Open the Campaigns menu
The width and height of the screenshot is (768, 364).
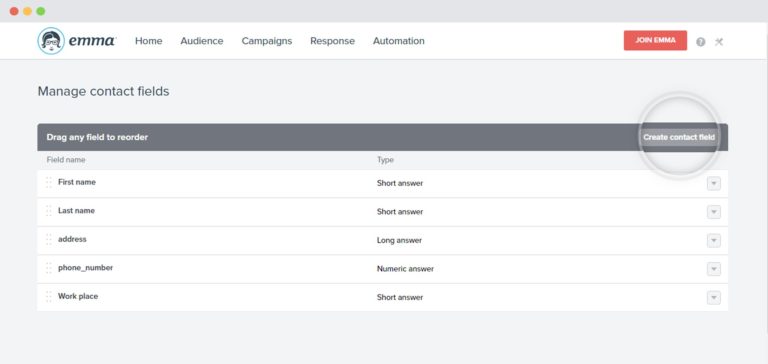266,41
